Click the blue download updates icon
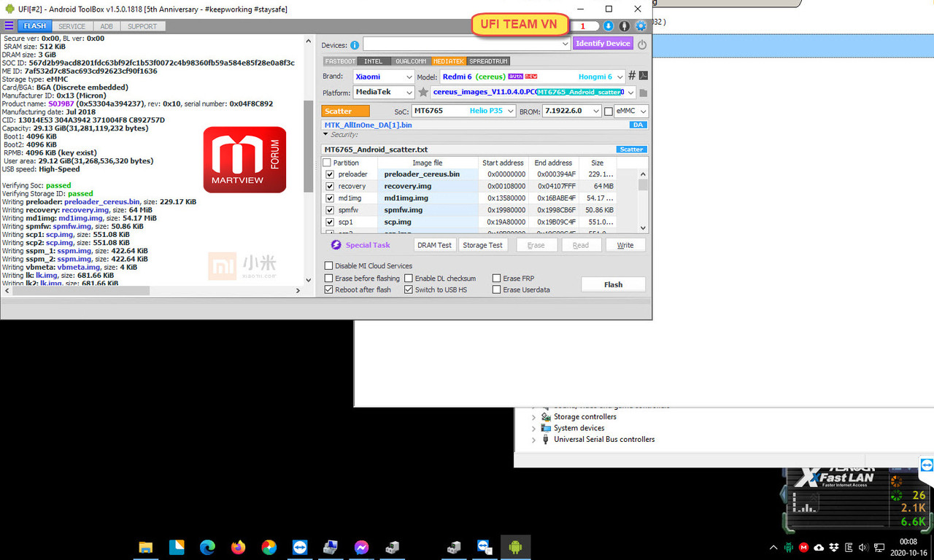This screenshot has width=934, height=560. click(609, 26)
